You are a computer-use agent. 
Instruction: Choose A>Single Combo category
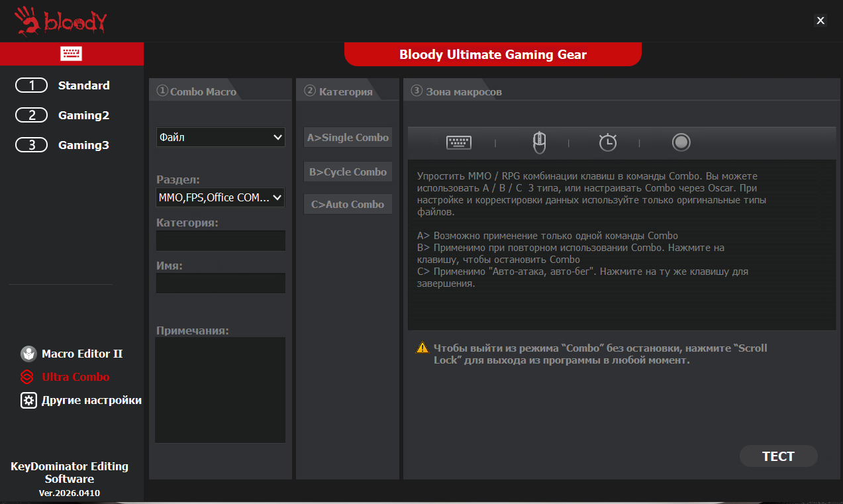(x=348, y=138)
